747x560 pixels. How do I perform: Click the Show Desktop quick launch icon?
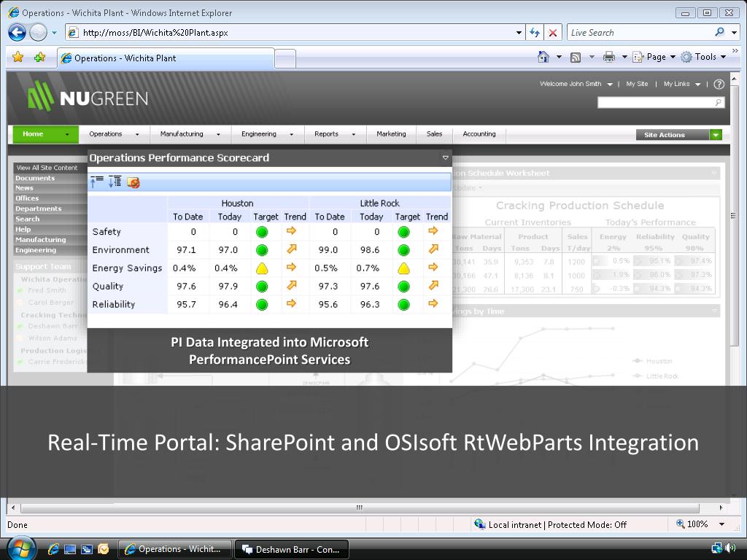coord(70,549)
